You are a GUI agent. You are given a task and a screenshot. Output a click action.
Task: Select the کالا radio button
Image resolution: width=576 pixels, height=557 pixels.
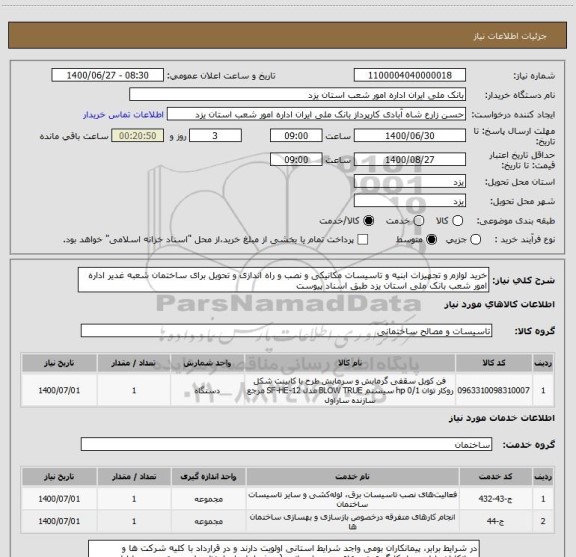[x=457, y=221]
